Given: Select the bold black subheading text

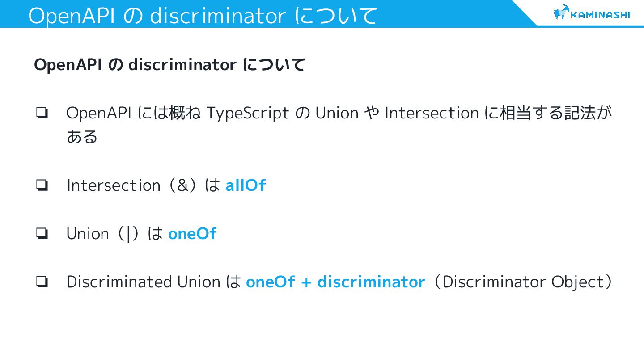Looking at the screenshot, I should [x=169, y=65].
